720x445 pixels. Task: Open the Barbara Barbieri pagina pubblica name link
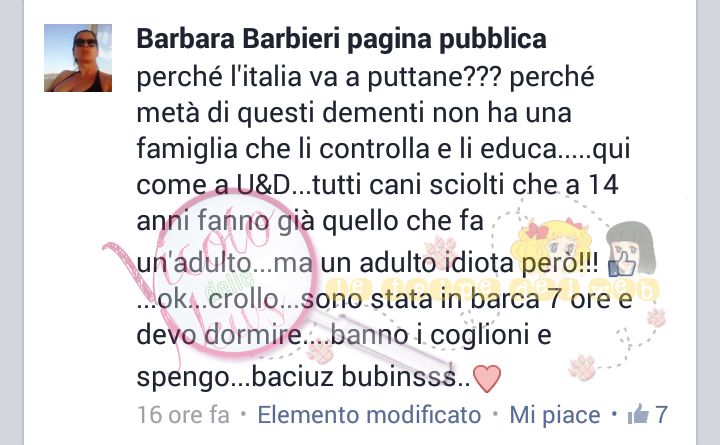[342, 39]
